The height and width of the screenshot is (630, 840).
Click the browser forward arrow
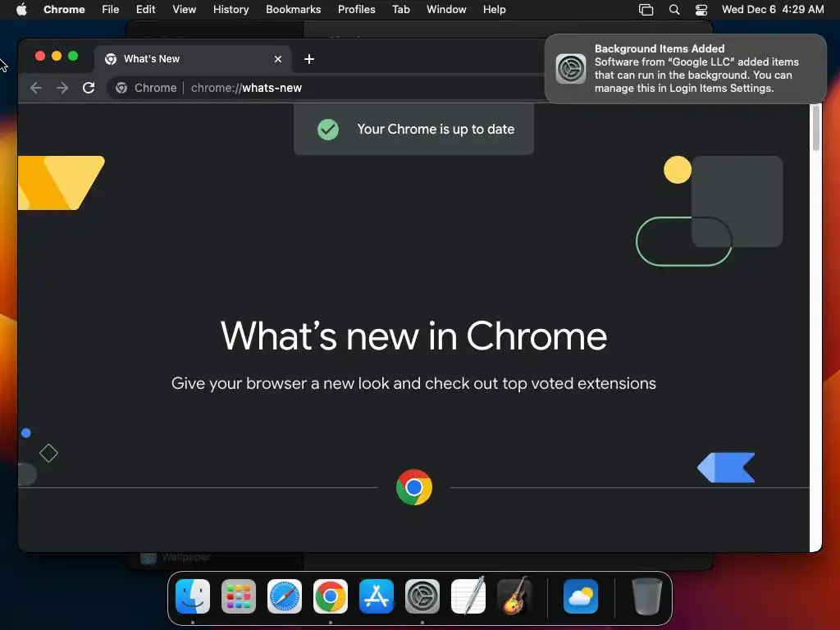(62, 88)
